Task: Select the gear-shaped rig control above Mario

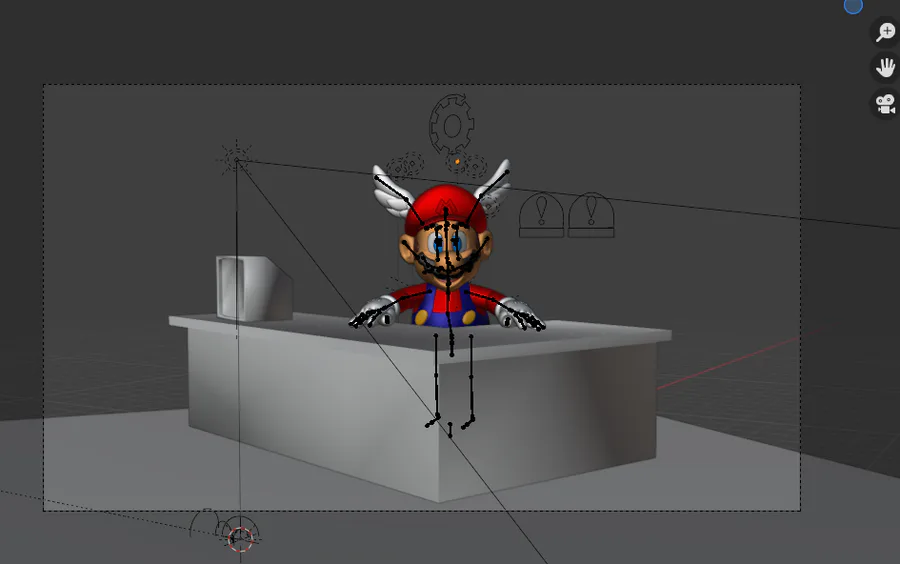Action: 452,125
